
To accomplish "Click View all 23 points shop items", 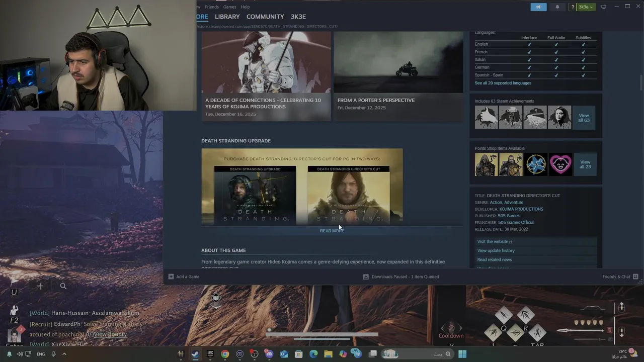I will 585,164.
